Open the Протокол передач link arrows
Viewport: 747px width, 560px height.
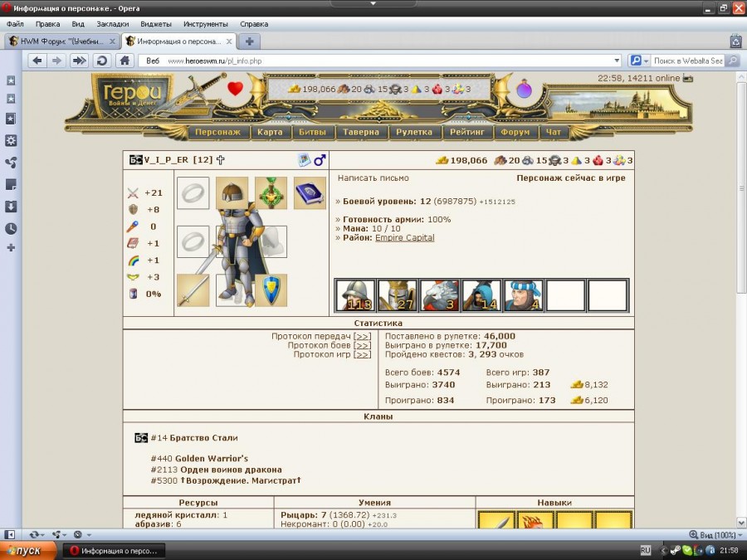point(362,336)
